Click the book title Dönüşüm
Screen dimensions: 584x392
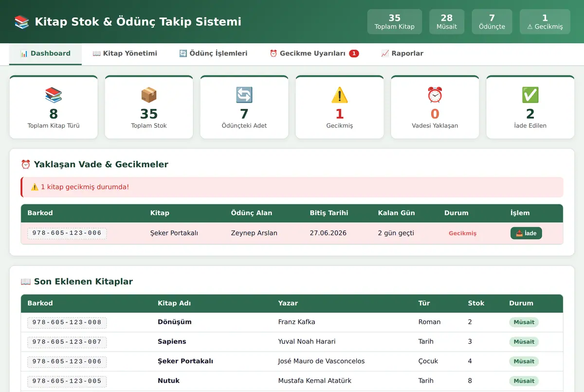coord(175,322)
